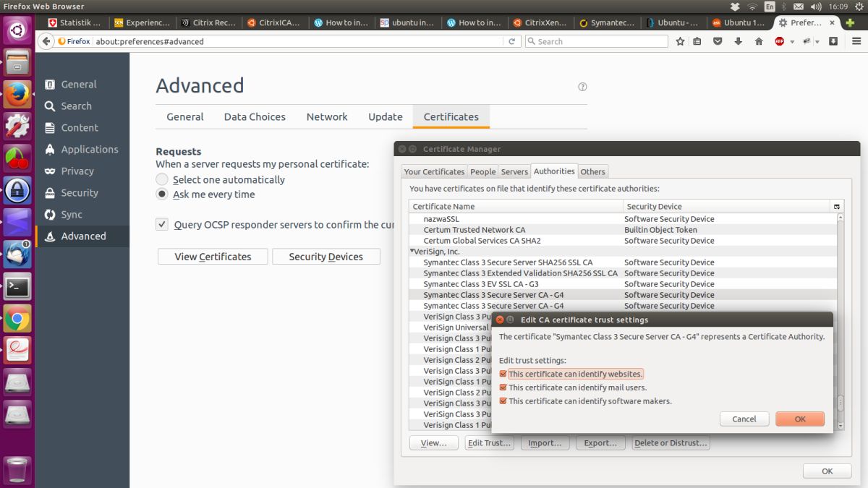Toggle 'can identify software makers' checkbox
Screen dimensions: 868x488
coord(503,401)
